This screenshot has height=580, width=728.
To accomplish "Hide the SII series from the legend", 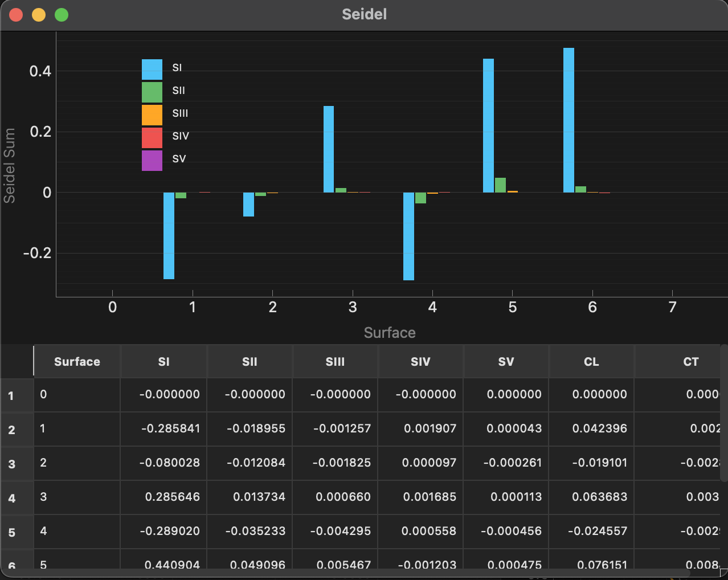I will pyautogui.click(x=178, y=91).
